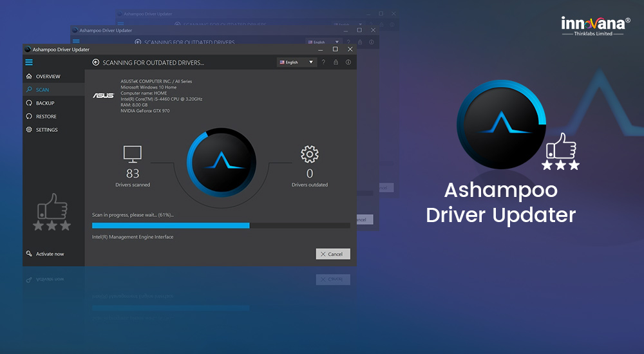644x354 pixels.
Task: Click the back arrow beside Scanning title
Action: 96,62
